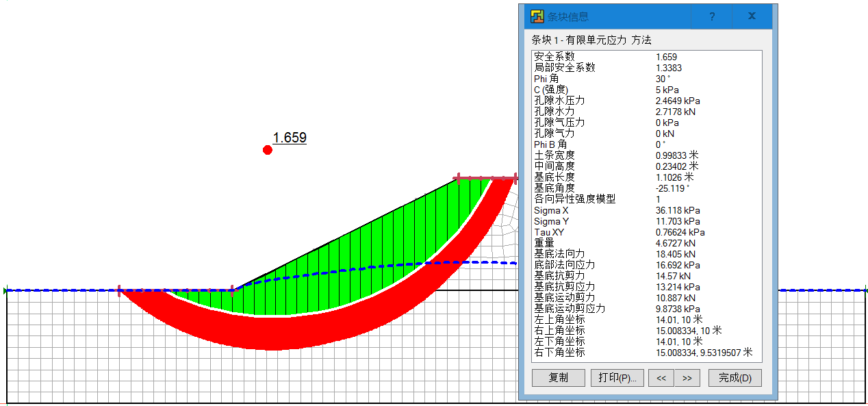Click the value 4.6727 kN
Image resolution: width=868 pixels, height=406 pixels.
(x=676, y=243)
